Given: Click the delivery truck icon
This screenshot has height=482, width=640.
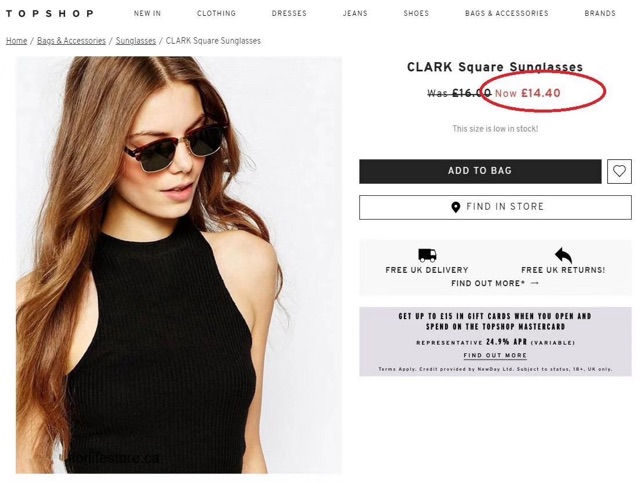Looking at the screenshot, I should point(427,255).
